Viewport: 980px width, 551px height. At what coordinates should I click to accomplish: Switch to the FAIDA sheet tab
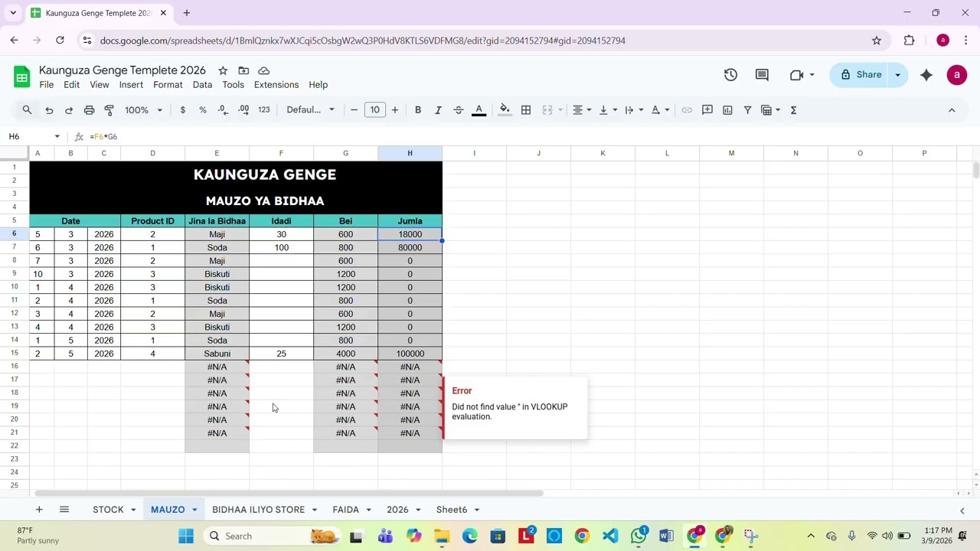point(346,510)
